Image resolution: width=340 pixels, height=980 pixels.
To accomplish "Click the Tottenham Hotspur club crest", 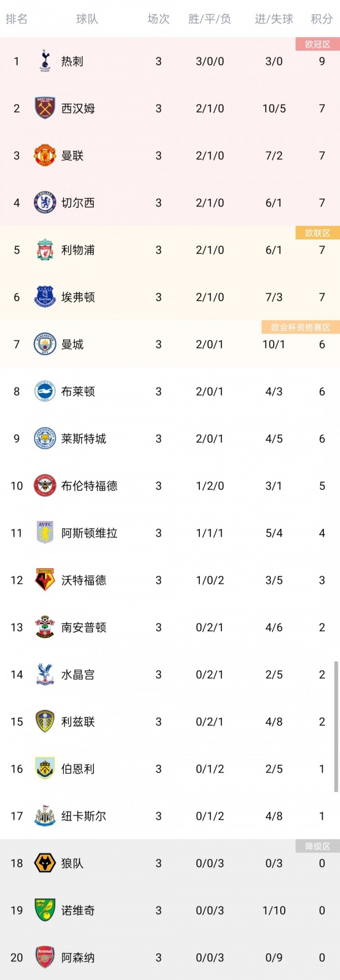I will (x=45, y=61).
